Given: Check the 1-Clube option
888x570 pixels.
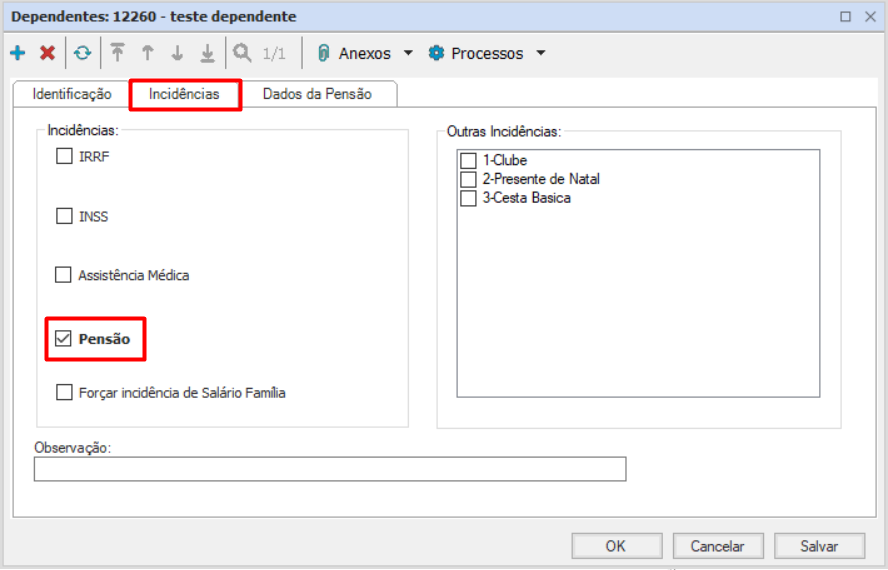Looking at the screenshot, I should [x=468, y=161].
